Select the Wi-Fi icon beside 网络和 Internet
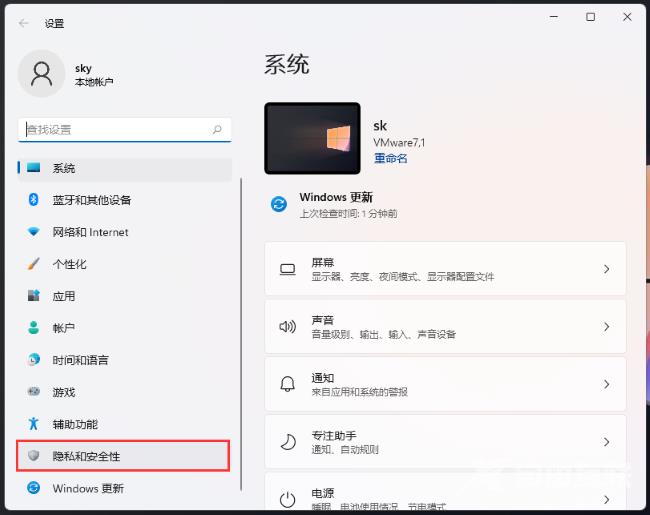This screenshot has width=650, height=515. pyautogui.click(x=34, y=232)
